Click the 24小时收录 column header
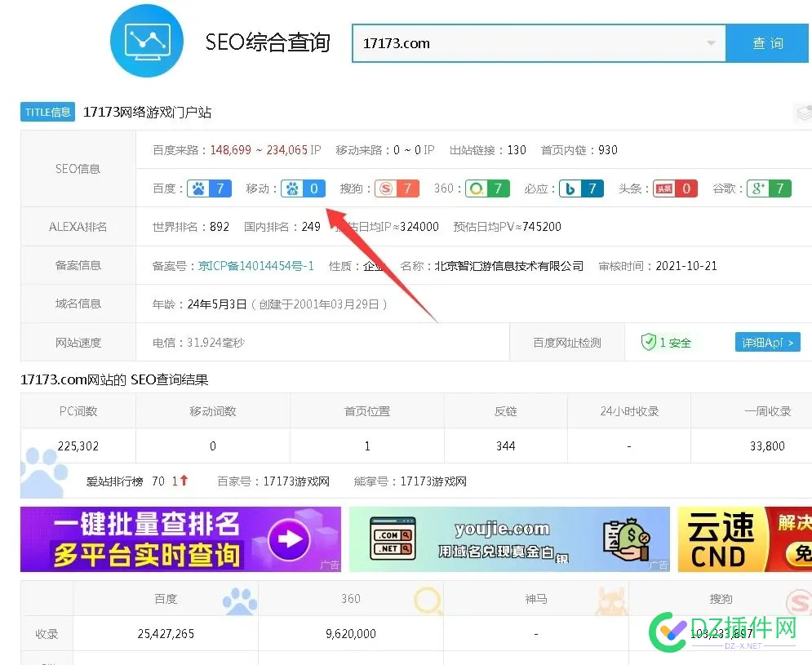The width and height of the screenshot is (812, 665). pyautogui.click(x=629, y=411)
